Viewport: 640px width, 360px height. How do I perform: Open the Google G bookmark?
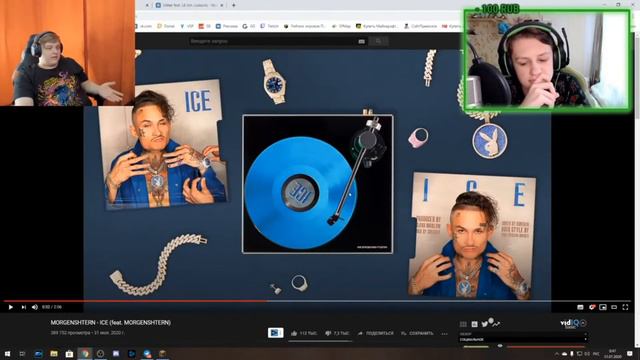pyautogui.click(x=249, y=26)
